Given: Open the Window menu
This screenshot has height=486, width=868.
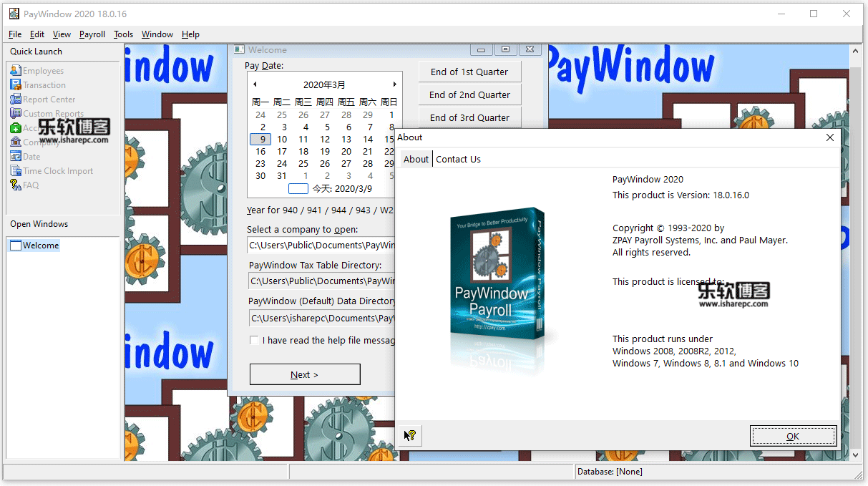Looking at the screenshot, I should click(x=157, y=34).
